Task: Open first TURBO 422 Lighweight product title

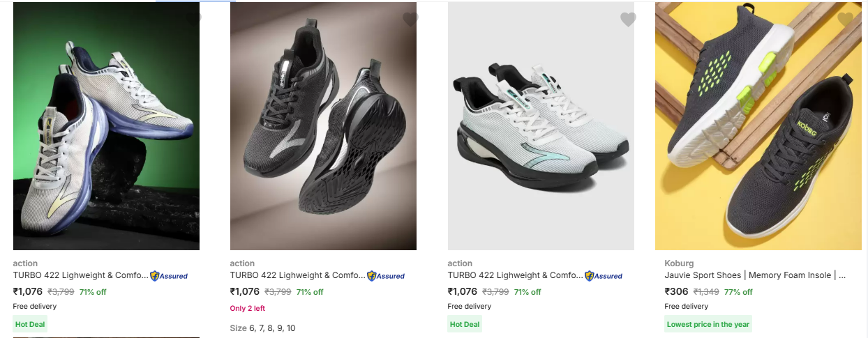Action: [81, 275]
